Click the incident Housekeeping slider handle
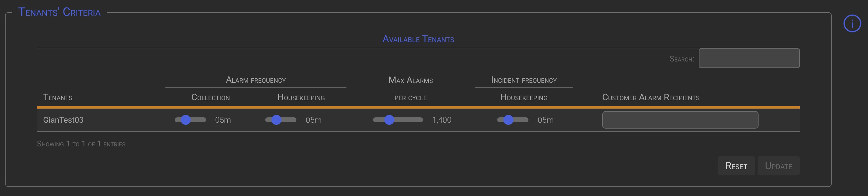 click(508, 120)
